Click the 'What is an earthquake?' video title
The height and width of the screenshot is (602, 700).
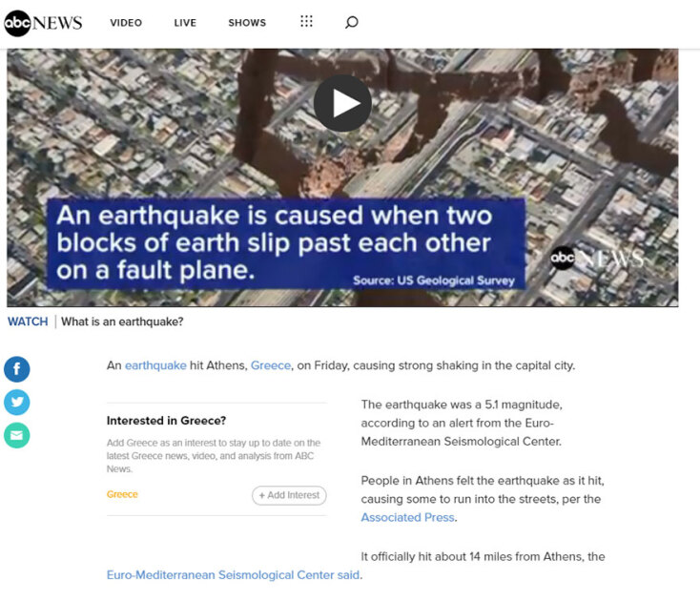tap(122, 322)
